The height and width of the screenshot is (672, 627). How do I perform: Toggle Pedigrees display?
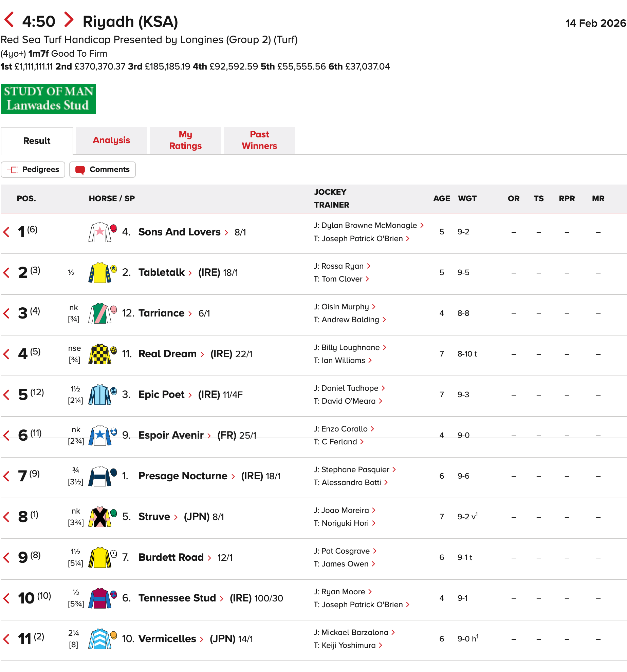(33, 170)
